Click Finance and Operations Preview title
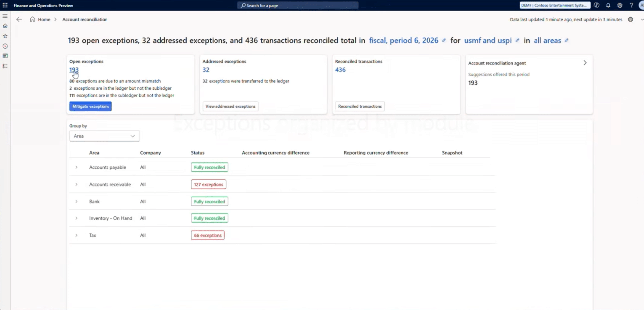This screenshot has width=644, height=310. pos(44,5)
